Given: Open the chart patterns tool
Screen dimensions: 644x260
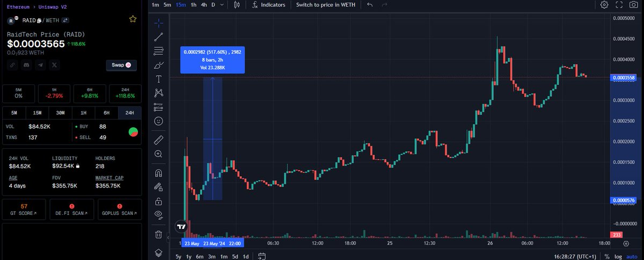Looking at the screenshot, I should pyautogui.click(x=158, y=93).
